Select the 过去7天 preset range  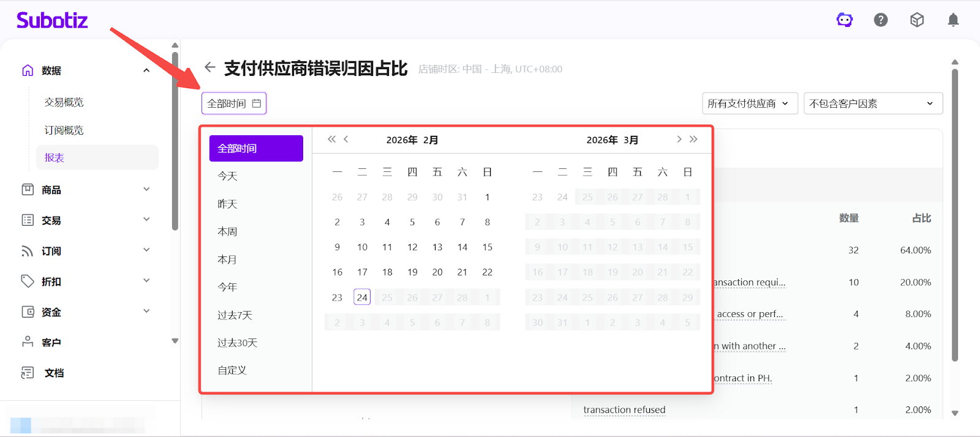(x=235, y=315)
